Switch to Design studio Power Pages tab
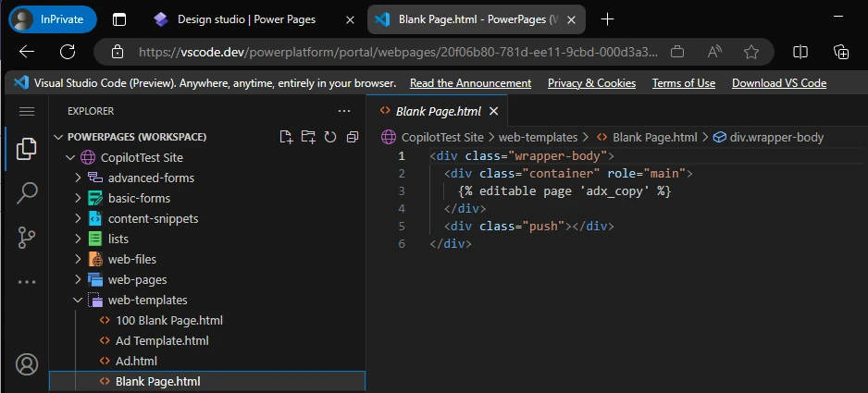 [x=245, y=19]
